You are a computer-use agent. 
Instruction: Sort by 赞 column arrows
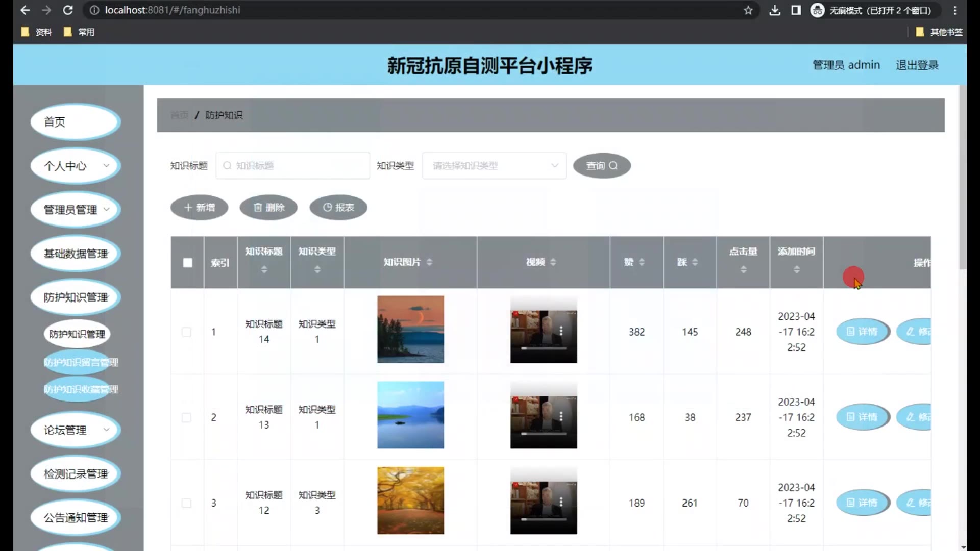[642, 262]
